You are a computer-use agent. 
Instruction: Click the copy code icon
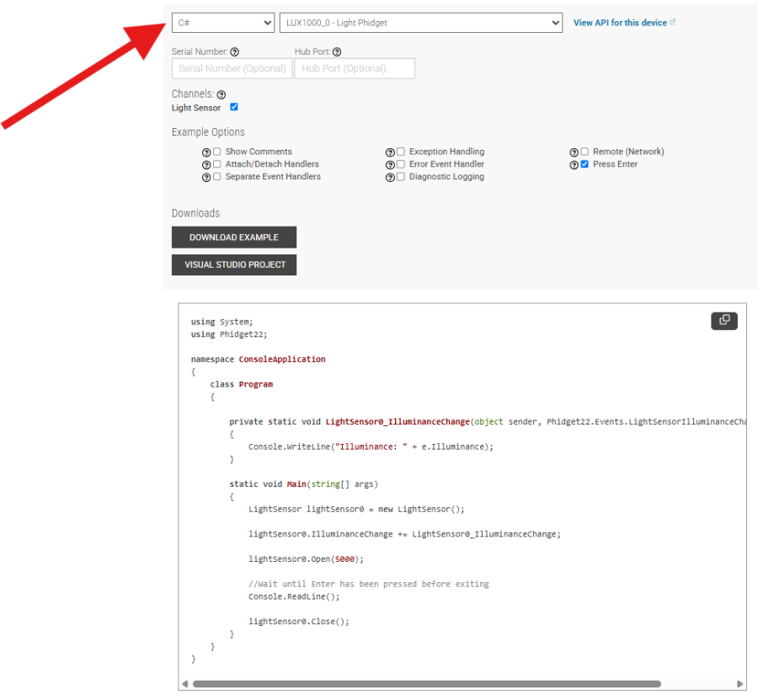point(724,321)
